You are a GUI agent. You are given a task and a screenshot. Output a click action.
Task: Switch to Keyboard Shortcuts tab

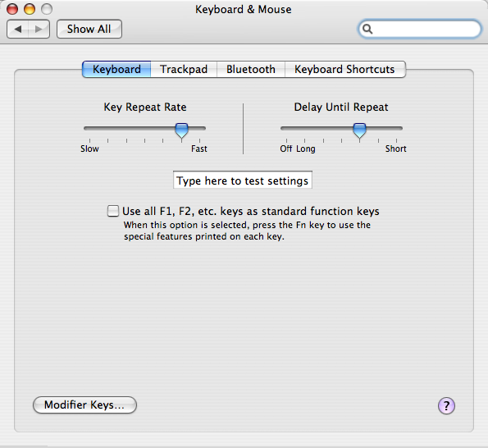pos(344,69)
